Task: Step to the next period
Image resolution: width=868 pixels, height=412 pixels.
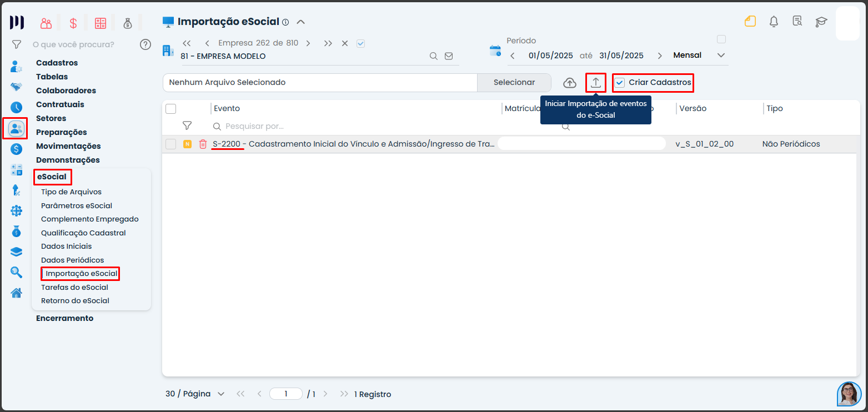Action: [660, 56]
